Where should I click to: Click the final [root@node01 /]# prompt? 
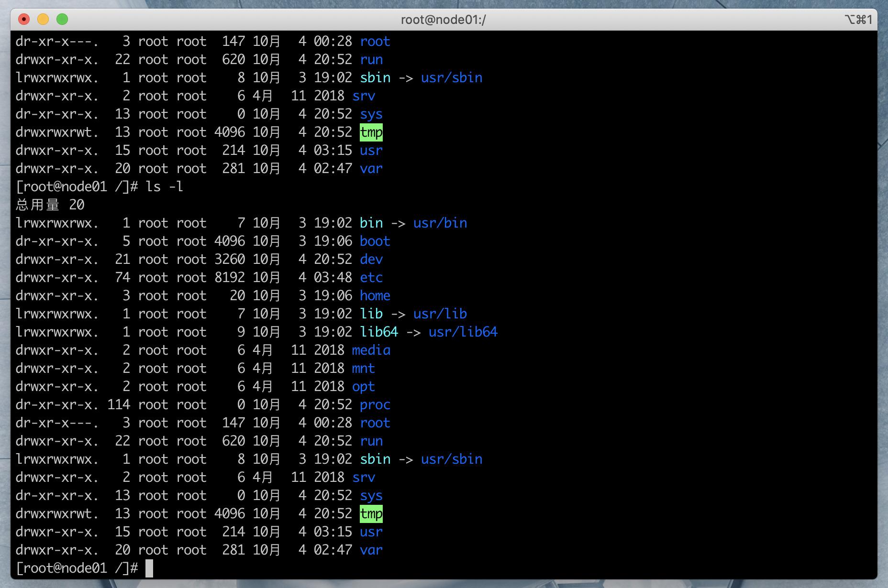pos(77,568)
